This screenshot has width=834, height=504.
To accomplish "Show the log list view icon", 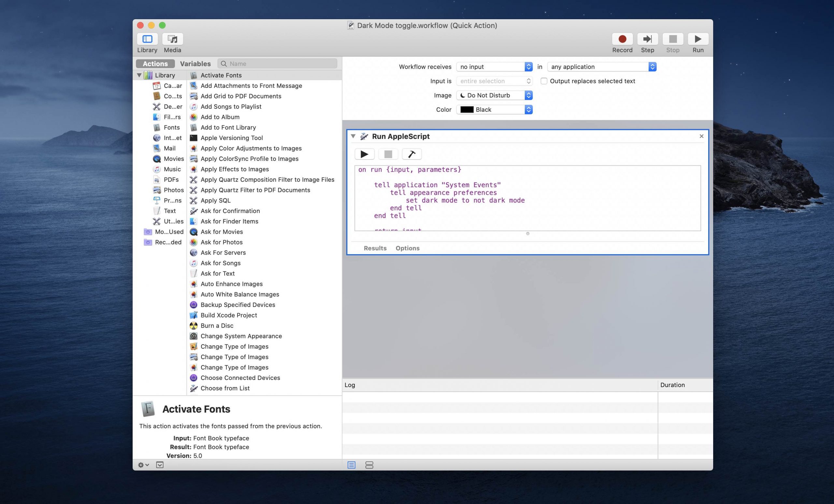I will pos(351,465).
